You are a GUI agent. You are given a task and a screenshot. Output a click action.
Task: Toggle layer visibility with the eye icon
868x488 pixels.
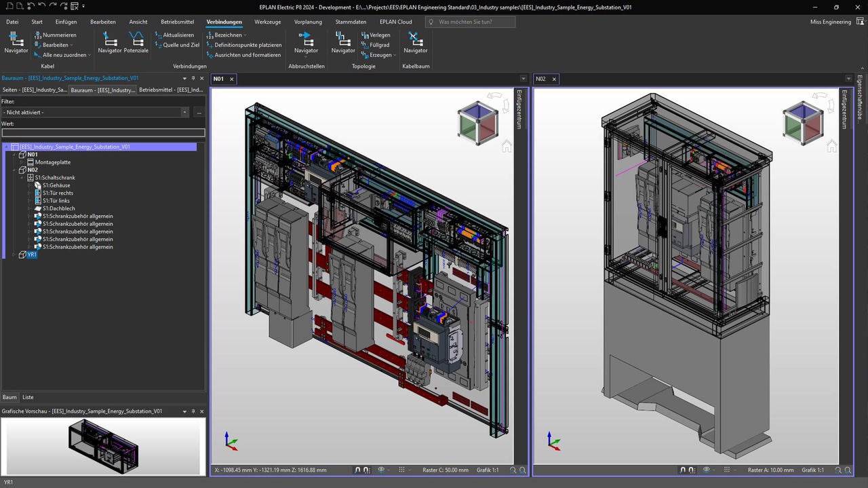click(x=381, y=469)
